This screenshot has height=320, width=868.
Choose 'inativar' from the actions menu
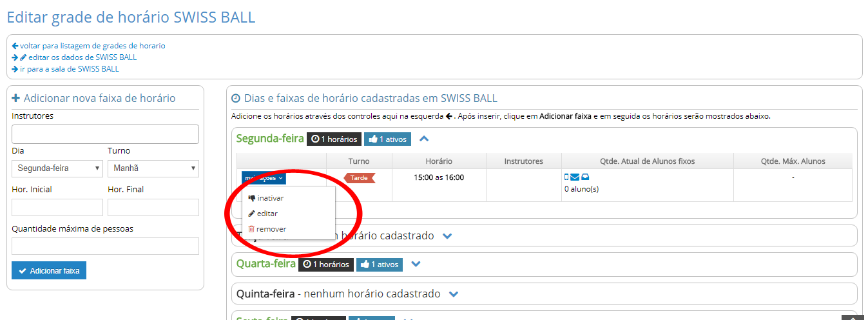coord(270,198)
